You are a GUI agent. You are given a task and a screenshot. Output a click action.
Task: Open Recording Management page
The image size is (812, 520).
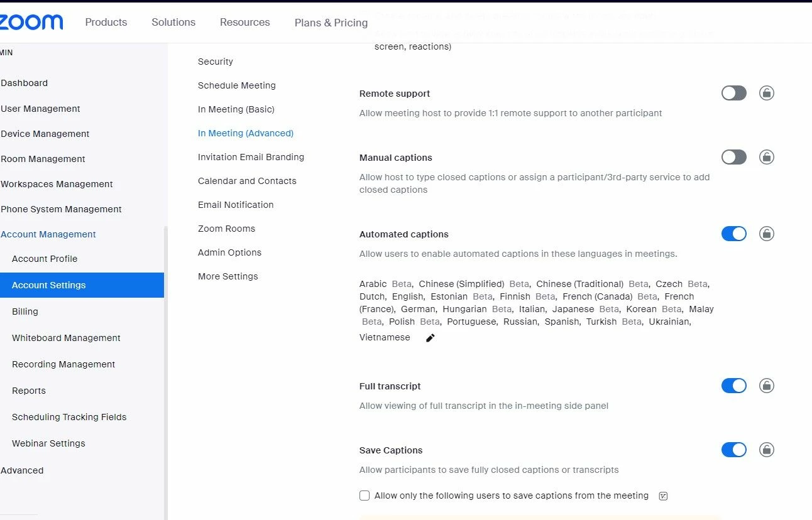63,364
